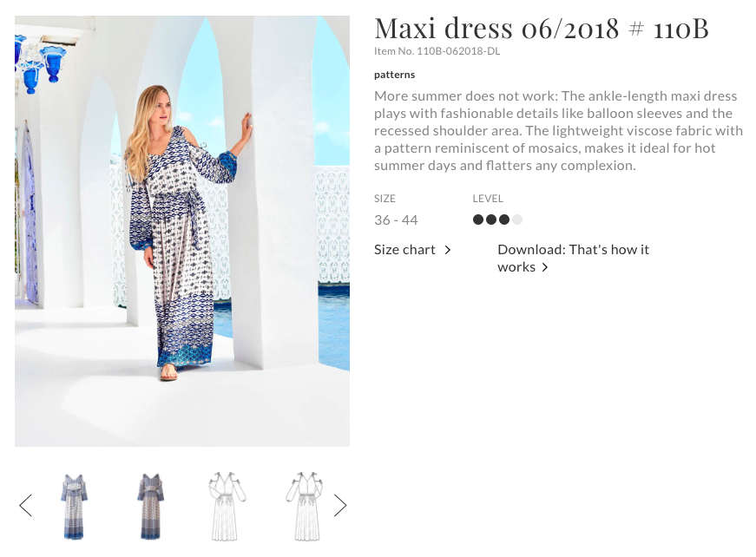Show the first line-drawing dress thumbnail
756x557 pixels.
click(x=227, y=505)
